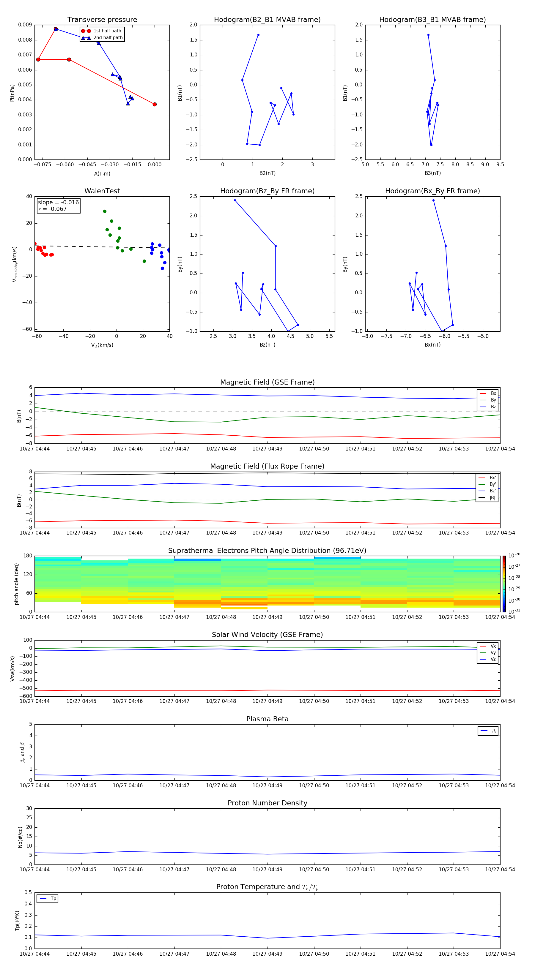Click the 'Pt(nPa)' y-axis label
Image resolution: width=535 pixels, height=980 pixels.
pos(12,93)
